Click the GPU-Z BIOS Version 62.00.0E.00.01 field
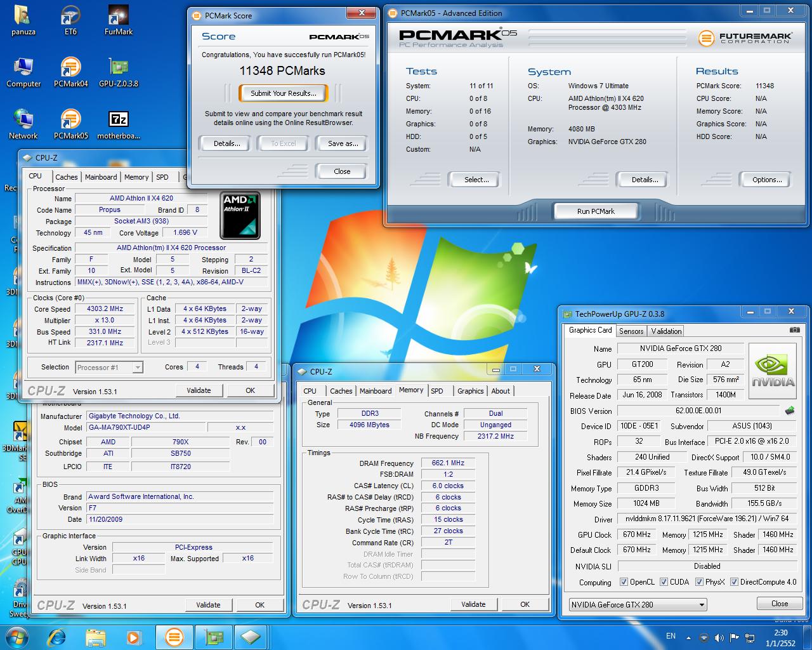 [x=698, y=411]
